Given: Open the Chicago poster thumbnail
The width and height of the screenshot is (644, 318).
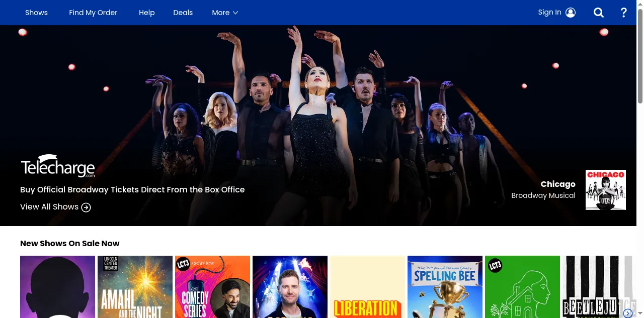Looking at the screenshot, I should (606, 190).
